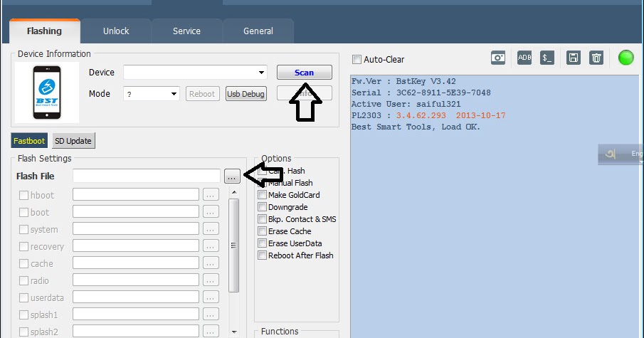Open the Service tab
This screenshot has height=338, width=644.
(186, 31)
